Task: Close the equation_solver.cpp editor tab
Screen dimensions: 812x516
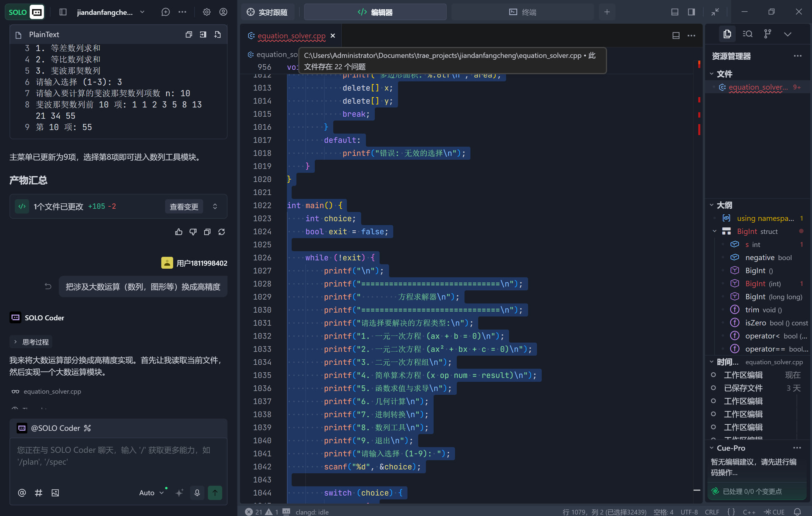Action: click(x=333, y=35)
